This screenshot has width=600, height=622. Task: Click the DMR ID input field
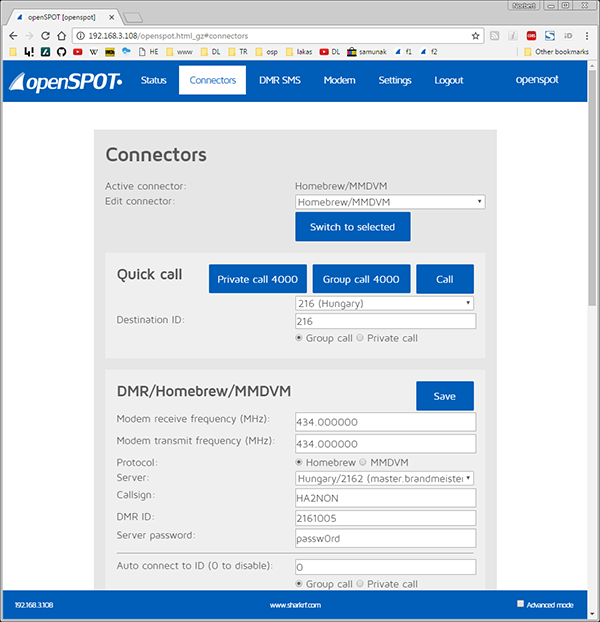385,518
